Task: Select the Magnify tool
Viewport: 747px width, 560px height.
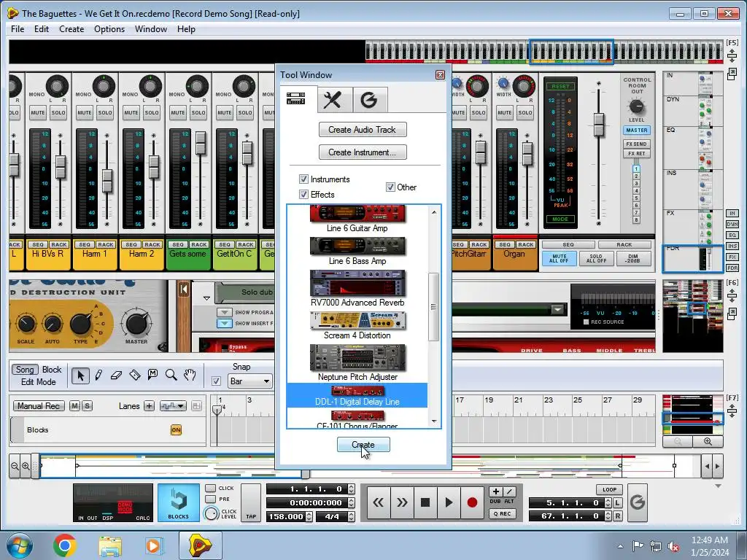Action: tap(171, 376)
